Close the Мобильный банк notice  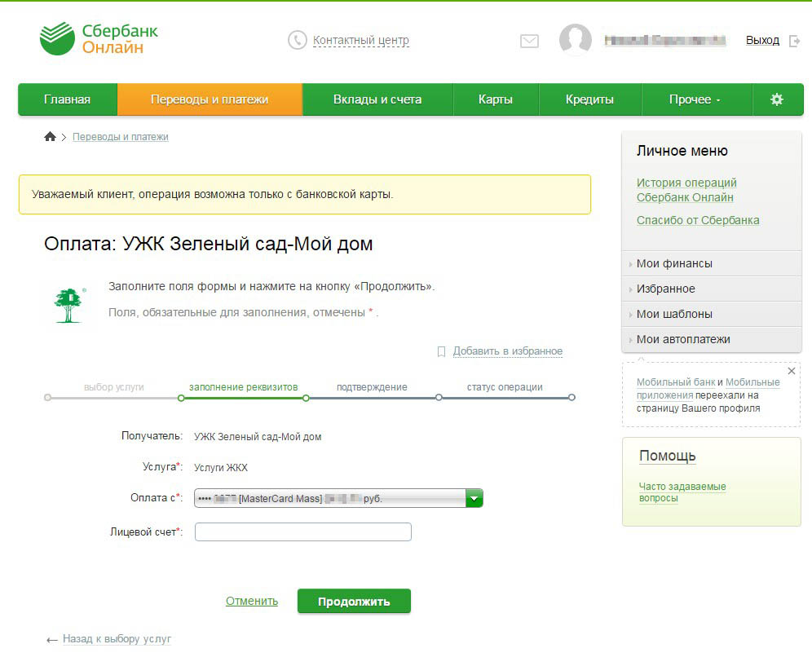(792, 371)
